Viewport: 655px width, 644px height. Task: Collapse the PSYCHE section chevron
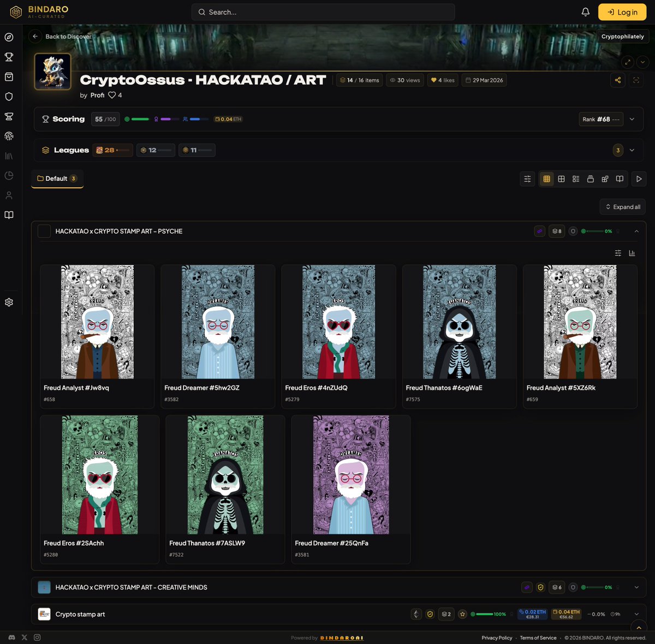(x=636, y=231)
